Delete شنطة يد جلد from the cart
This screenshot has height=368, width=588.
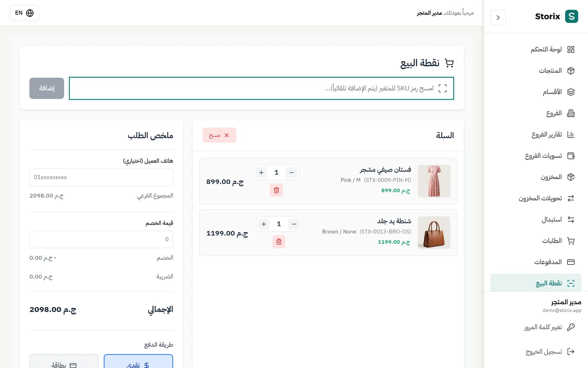click(x=279, y=242)
